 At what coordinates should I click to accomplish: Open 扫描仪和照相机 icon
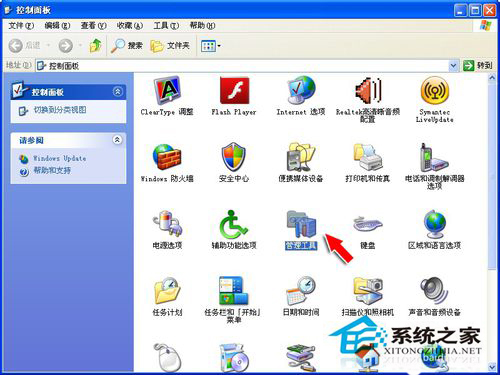pyautogui.click(x=368, y=290)
